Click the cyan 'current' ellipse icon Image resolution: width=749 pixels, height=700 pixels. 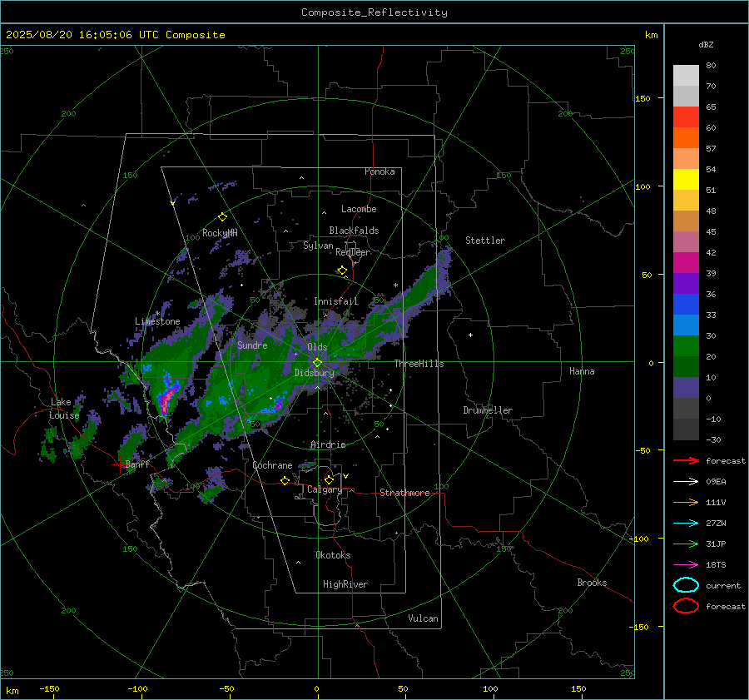686,585
